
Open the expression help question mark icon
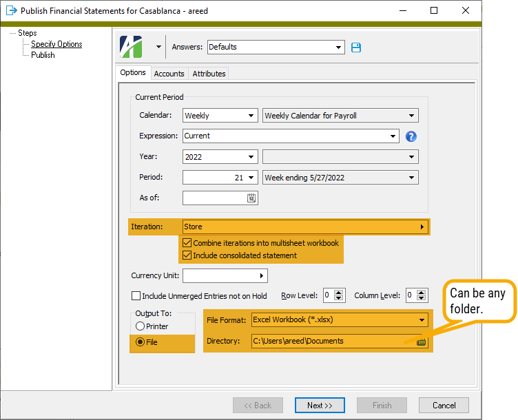pyautogui.click(x=411, y=136)
